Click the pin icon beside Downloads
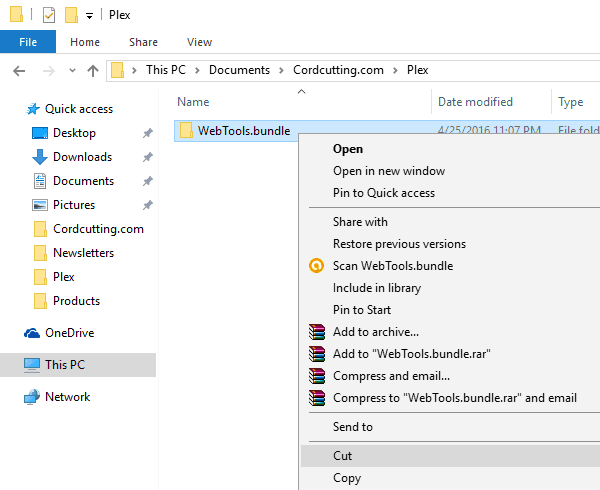Screen dimensions: 600x490 [x=148, y=157]
